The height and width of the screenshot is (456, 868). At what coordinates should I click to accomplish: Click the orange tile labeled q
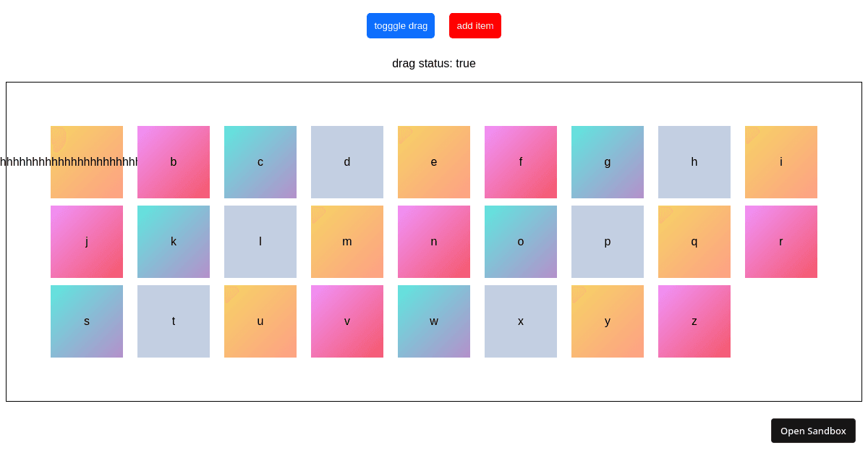tap(694, 242)
